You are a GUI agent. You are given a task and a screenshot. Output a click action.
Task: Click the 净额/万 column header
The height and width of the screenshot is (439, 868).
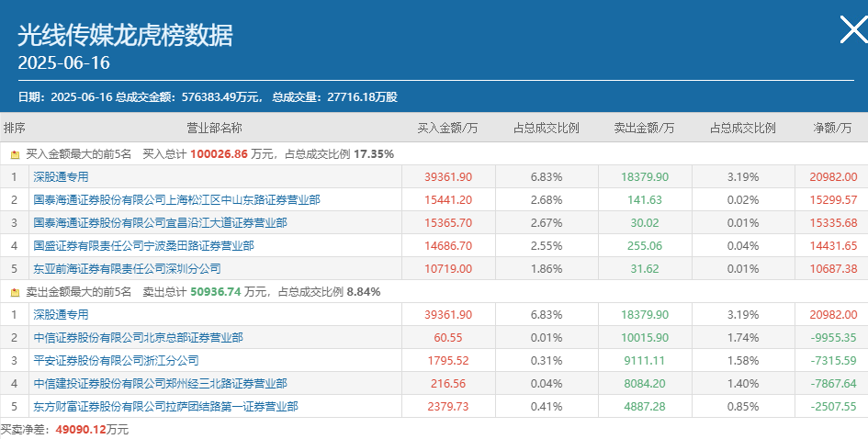(832, 128)
